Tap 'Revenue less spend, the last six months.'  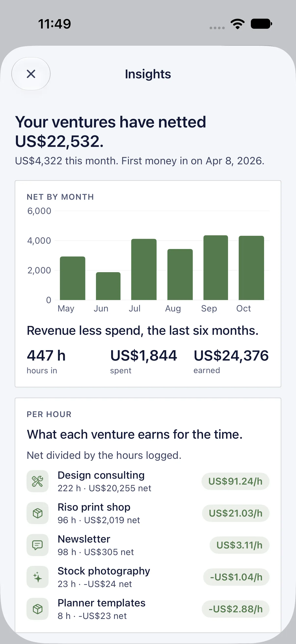(x=143, y=331)
